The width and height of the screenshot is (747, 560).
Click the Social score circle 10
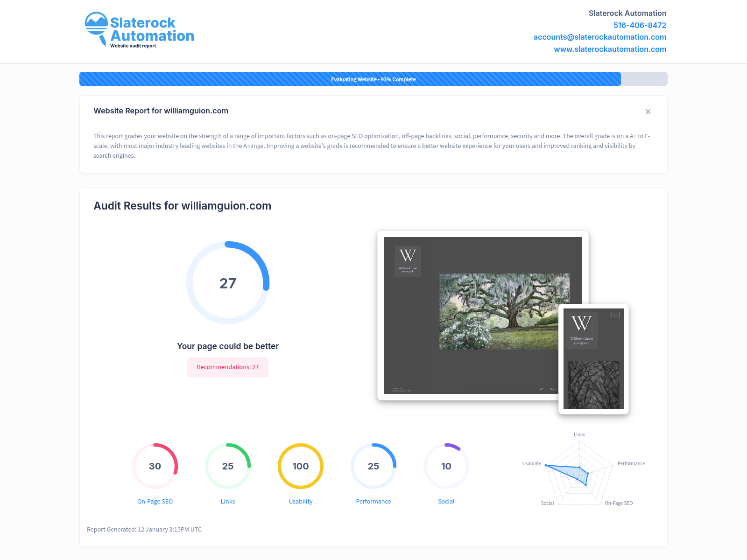point(446,466)
